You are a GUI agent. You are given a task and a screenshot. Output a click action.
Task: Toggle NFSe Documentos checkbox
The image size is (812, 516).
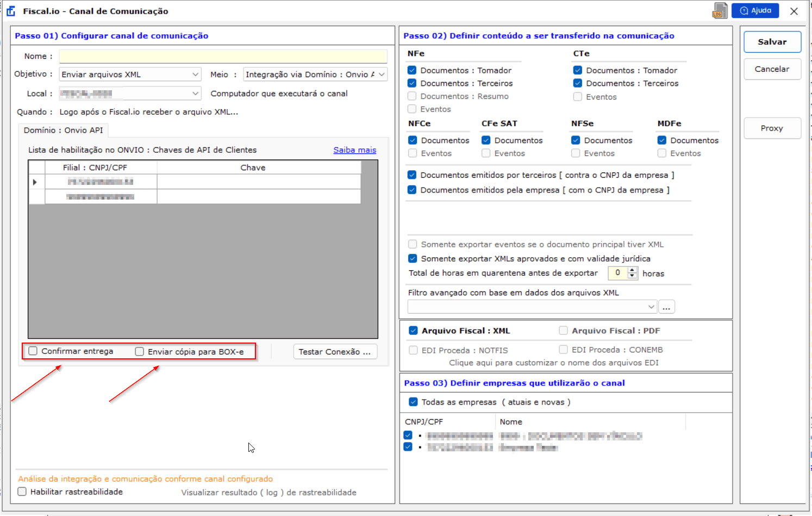point(576,140)
